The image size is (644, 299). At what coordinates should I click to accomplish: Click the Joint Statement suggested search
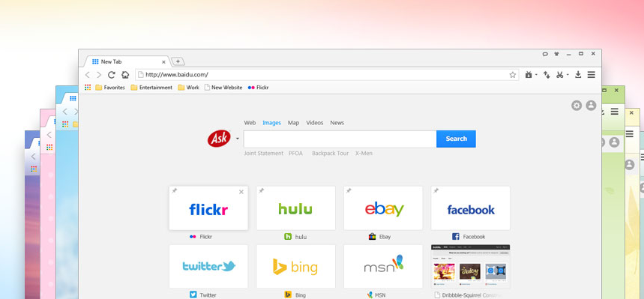pyautogui.click(x=264, y=153)
